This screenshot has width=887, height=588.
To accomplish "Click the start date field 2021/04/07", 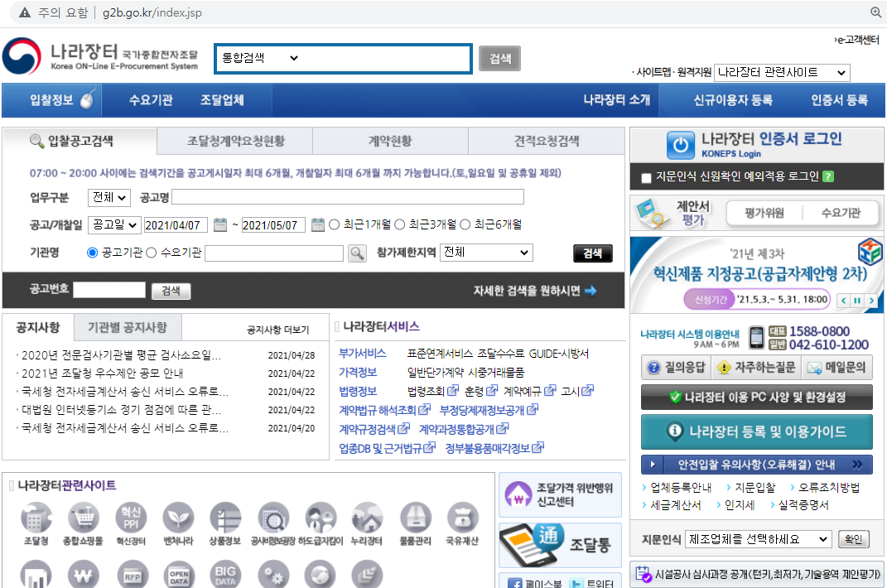I will (176, 224).
